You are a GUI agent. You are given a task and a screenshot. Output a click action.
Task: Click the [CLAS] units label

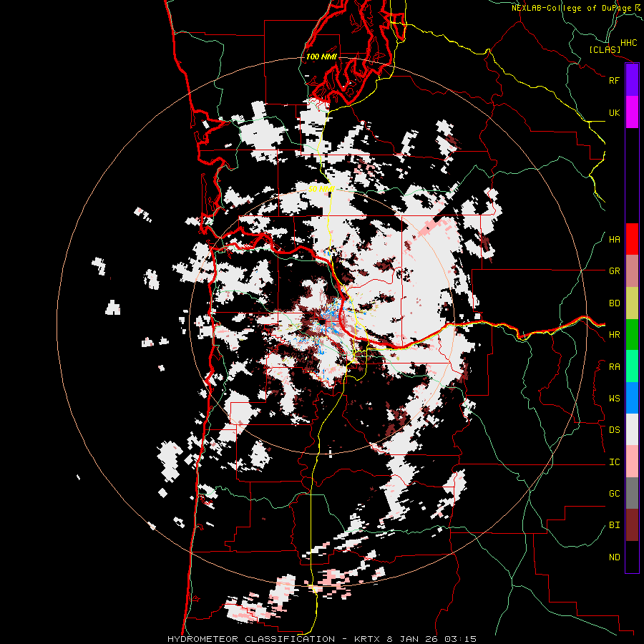tap(605, 49)
